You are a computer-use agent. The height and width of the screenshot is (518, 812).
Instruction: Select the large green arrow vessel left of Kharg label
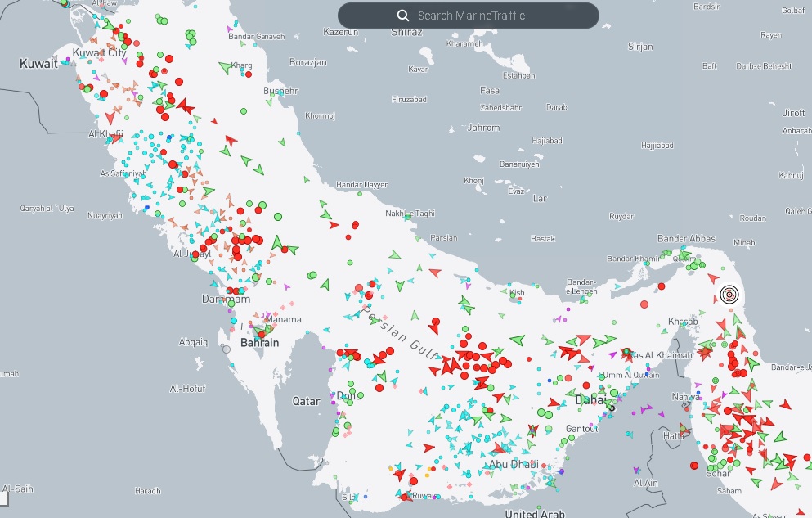tap(226, 67)
